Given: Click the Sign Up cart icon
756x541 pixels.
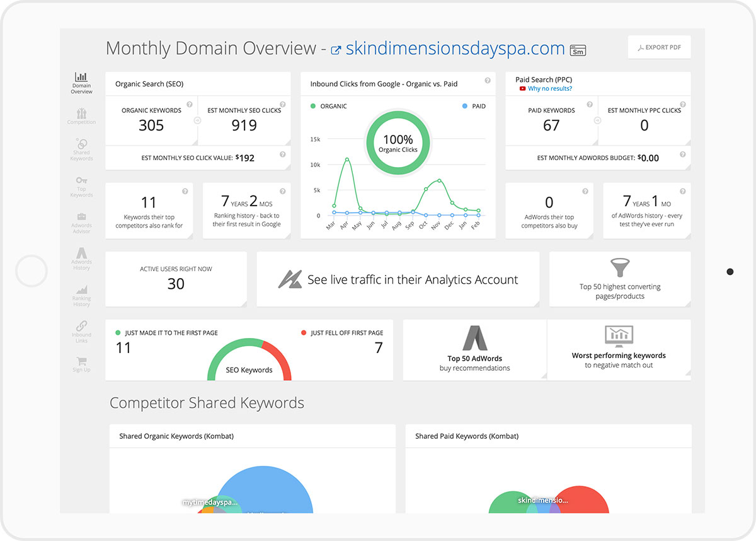Looking at the screenshot, I should click(x=81, y=361).
